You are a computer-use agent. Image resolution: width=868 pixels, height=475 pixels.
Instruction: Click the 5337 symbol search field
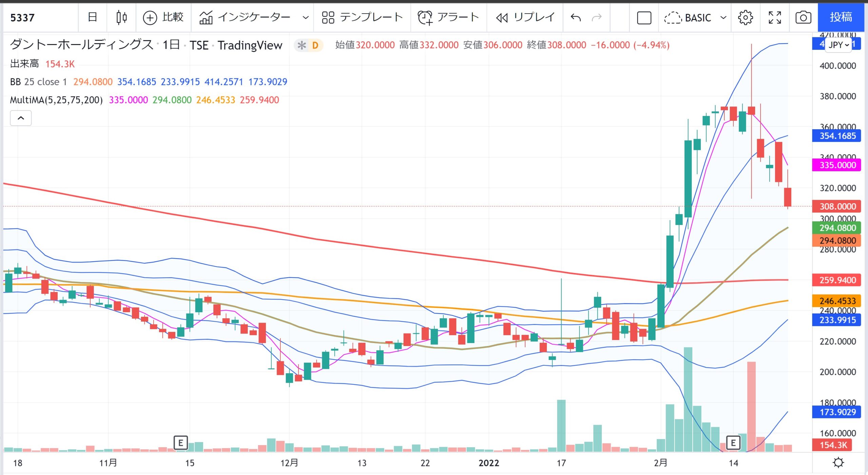click(40, 18)
